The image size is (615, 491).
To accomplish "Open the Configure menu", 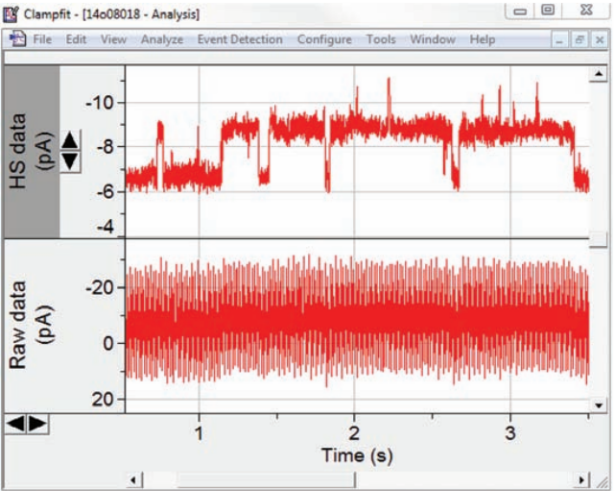I will coord(324,40).
